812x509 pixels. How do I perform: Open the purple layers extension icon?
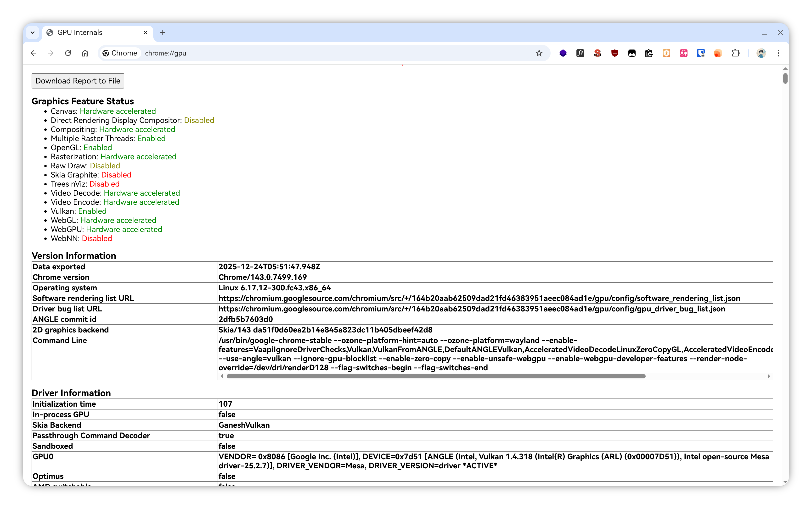[x=563, y=53]
